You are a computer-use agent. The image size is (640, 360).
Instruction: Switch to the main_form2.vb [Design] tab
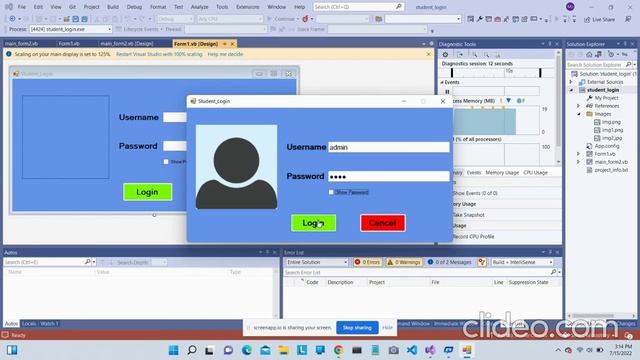point(127,44)
